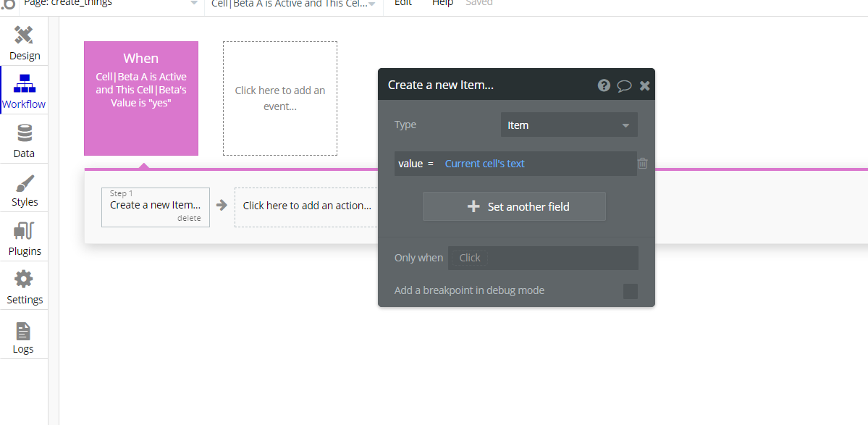Delete the value field with trash icon
Screen dimensions: 868x425
[643, 163]
